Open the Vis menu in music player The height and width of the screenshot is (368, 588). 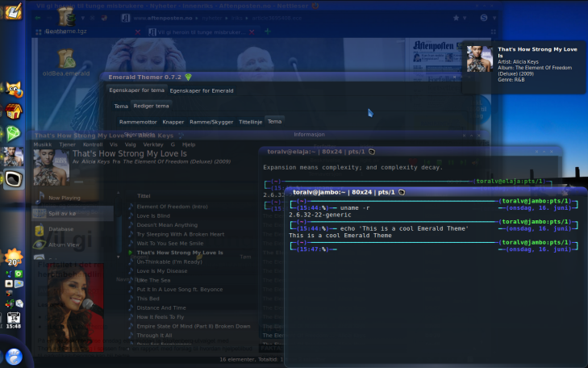coord(114,144)
